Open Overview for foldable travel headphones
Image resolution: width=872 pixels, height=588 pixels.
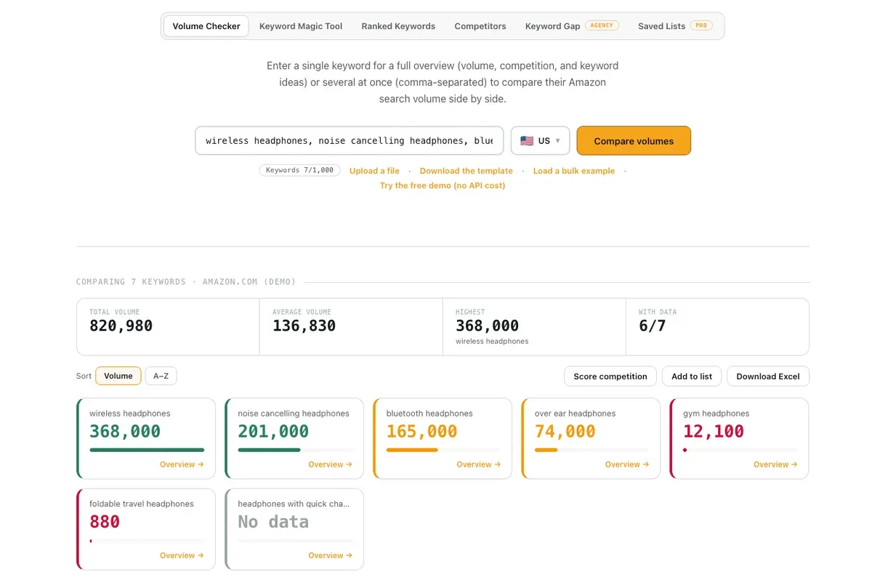tap(182, 555)
